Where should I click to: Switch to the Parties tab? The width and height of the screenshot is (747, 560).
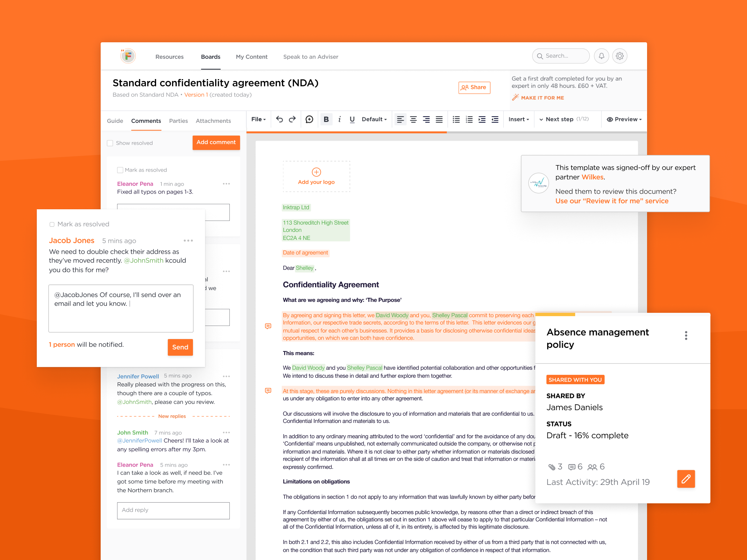coord(178,121)
